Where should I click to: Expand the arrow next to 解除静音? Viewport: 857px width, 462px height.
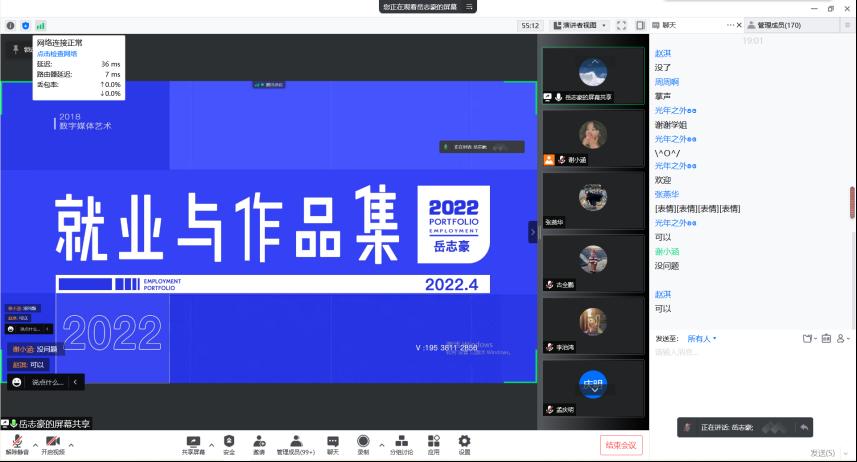pyautogui.click(x=34, y=444)
